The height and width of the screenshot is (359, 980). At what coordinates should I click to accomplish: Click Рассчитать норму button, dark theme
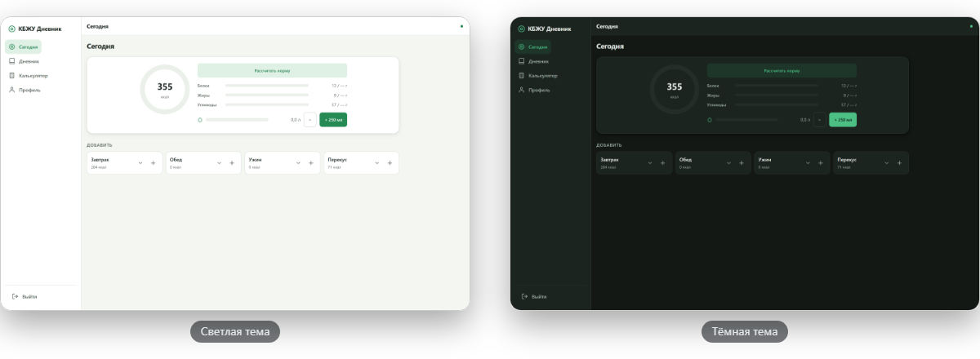(782, 71)
